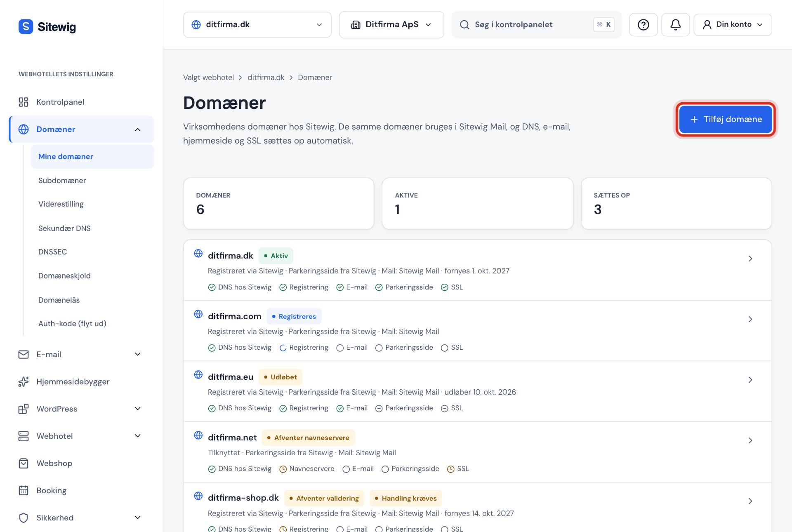Click the Webhotel server icon
The width and height of the screenshot is (792, 532).
(x=24, y=436)
